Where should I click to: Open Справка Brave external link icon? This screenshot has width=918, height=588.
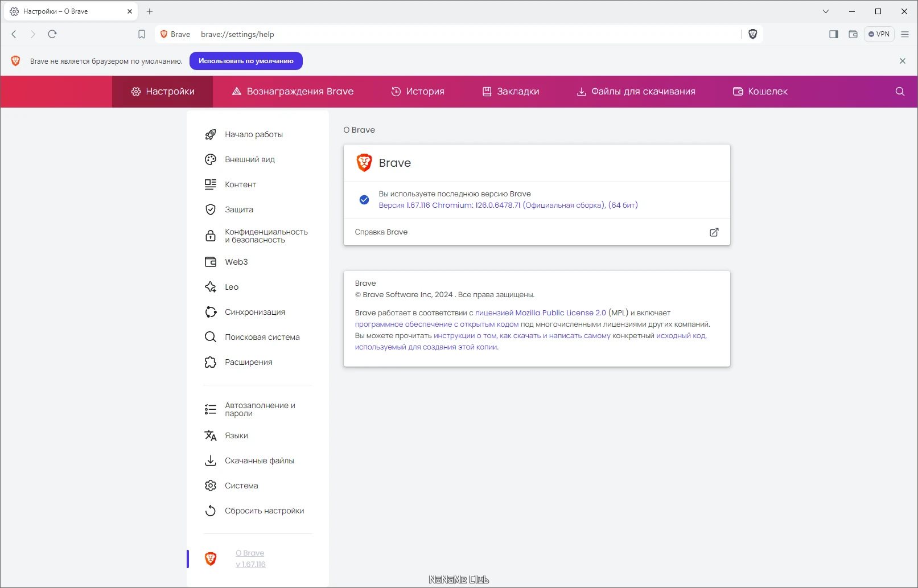click(714, 232)
